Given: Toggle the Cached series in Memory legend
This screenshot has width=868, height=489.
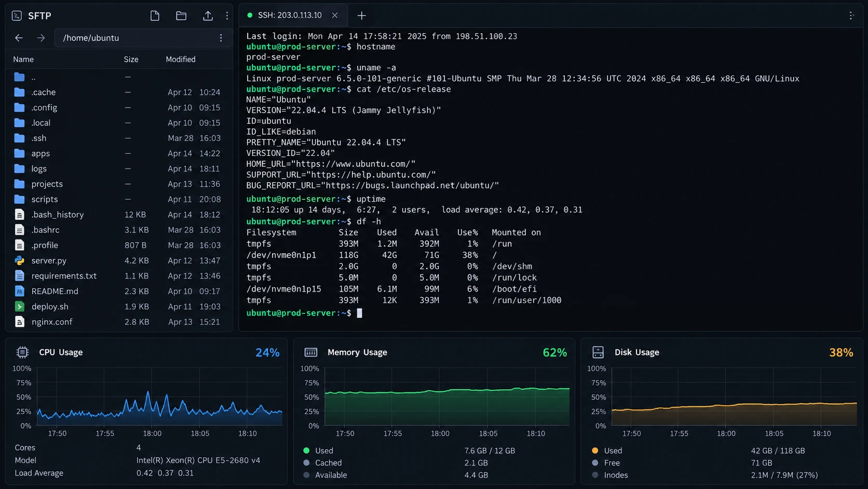Looking at the screenshot, I should [323, 462].
